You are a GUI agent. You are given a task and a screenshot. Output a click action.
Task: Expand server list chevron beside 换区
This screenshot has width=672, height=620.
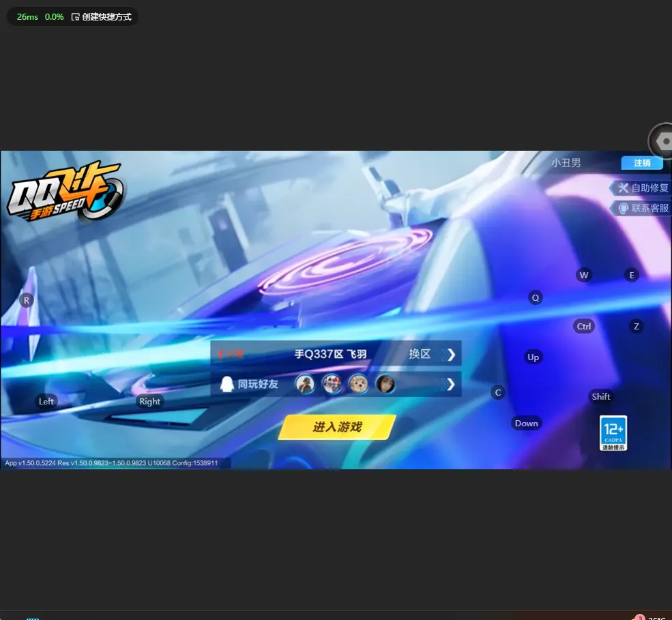(x=451, y=355)
